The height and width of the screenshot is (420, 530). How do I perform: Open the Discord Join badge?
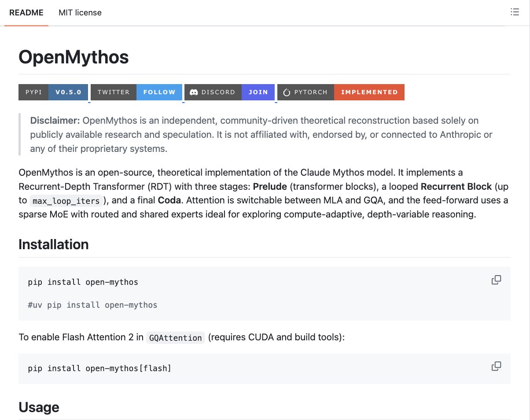tap(230, 92)
